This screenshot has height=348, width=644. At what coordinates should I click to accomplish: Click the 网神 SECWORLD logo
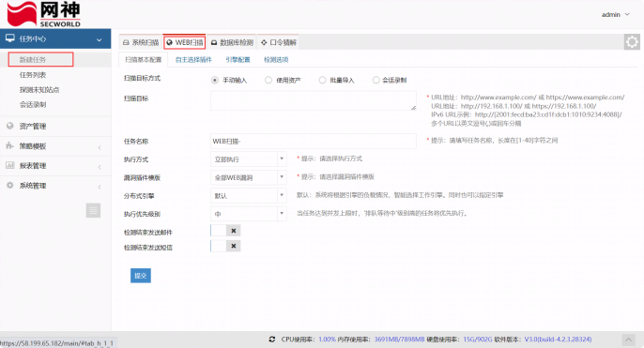pos(43,14)
